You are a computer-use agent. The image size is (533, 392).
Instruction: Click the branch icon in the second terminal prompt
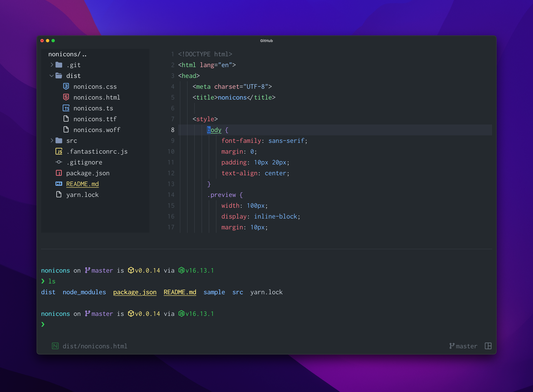click(88, 314)
